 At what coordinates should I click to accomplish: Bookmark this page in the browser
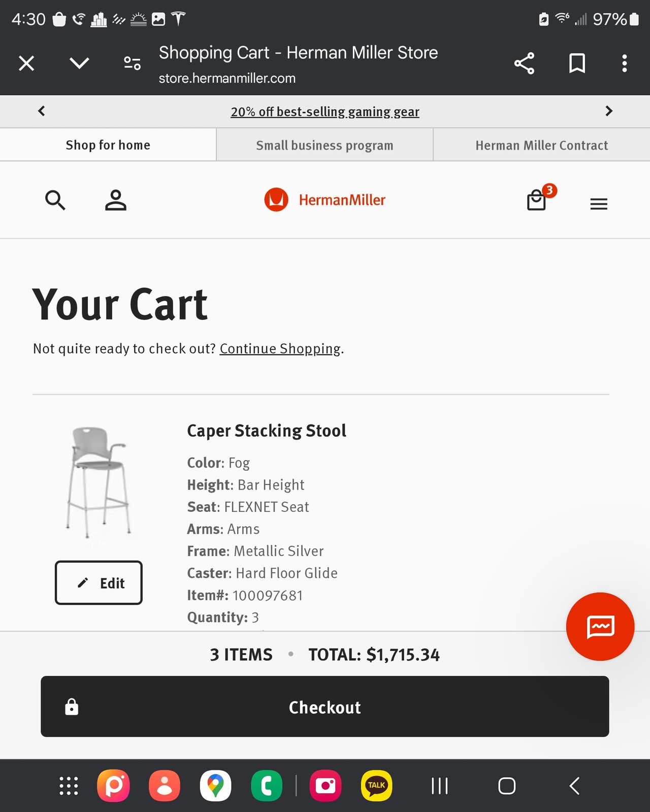[x=577, y=63]
